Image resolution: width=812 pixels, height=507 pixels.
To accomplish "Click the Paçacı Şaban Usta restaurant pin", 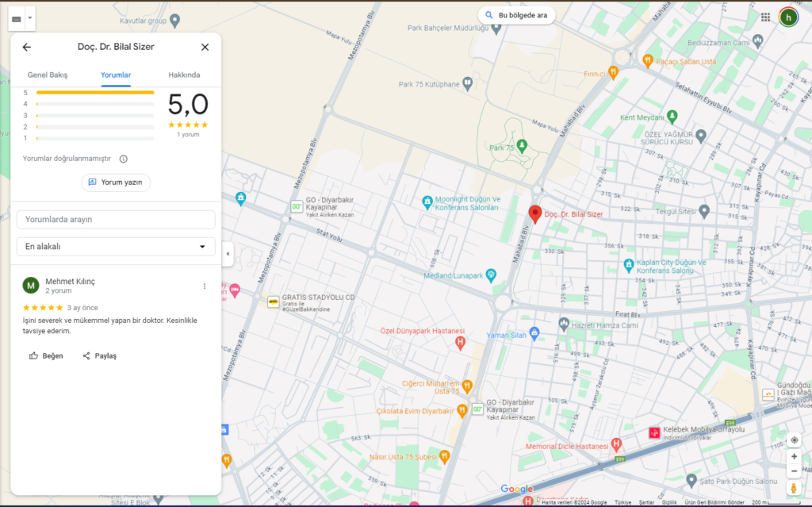I will pyautogui.click(x=647, y=60).
